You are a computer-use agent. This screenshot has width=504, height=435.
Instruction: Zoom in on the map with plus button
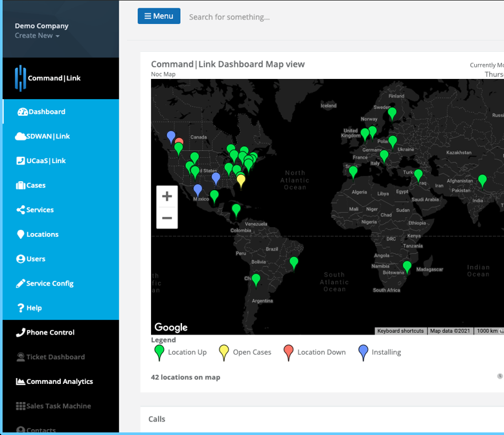167,196
